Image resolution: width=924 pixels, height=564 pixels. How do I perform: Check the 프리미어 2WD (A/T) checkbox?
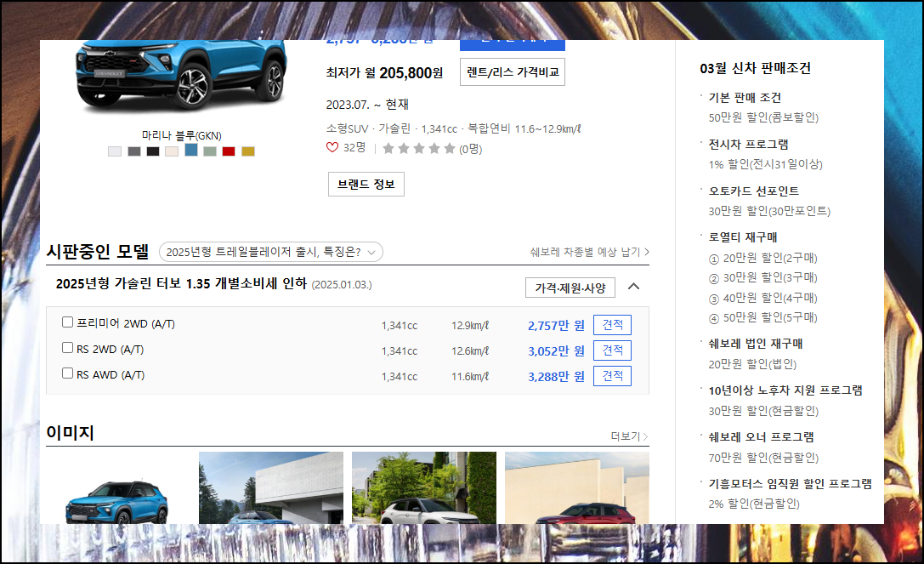pyautogui.click(x=68, y=322)
